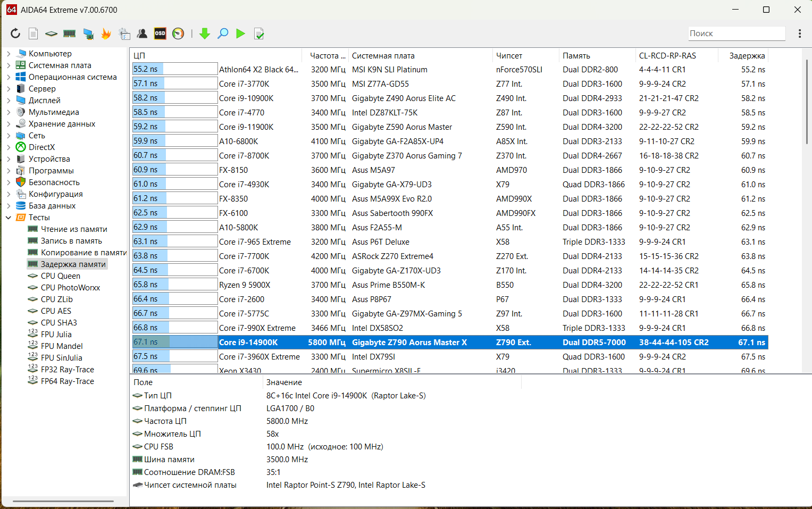Open the Устройства tree node
Viewport: 812px width, 509px height.
[x=49, y=159]
